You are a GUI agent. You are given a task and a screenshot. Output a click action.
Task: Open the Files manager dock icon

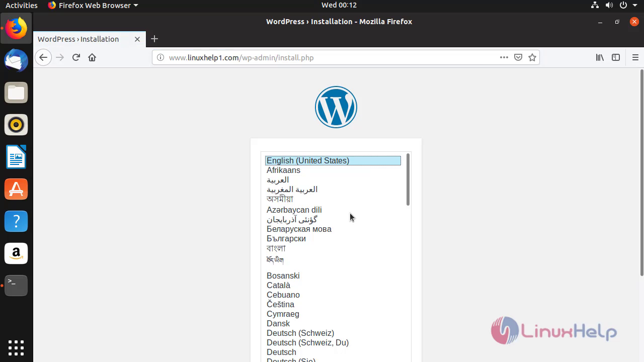click(x=16, y=93)
